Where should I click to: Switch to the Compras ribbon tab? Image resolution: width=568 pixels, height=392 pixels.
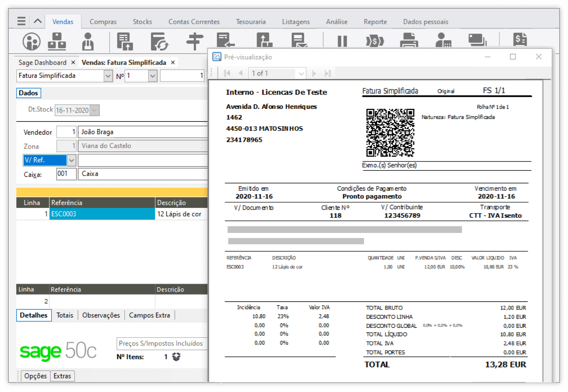point(103,22)
